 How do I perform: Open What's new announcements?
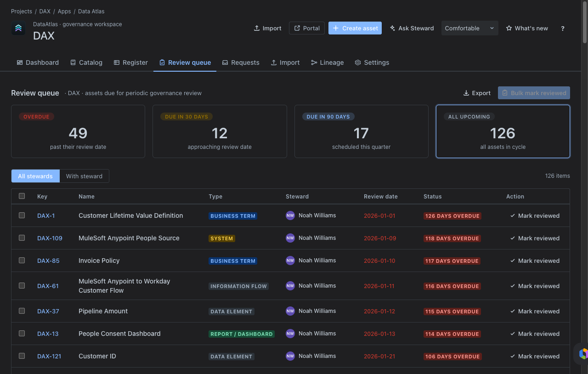pos(527,28)
